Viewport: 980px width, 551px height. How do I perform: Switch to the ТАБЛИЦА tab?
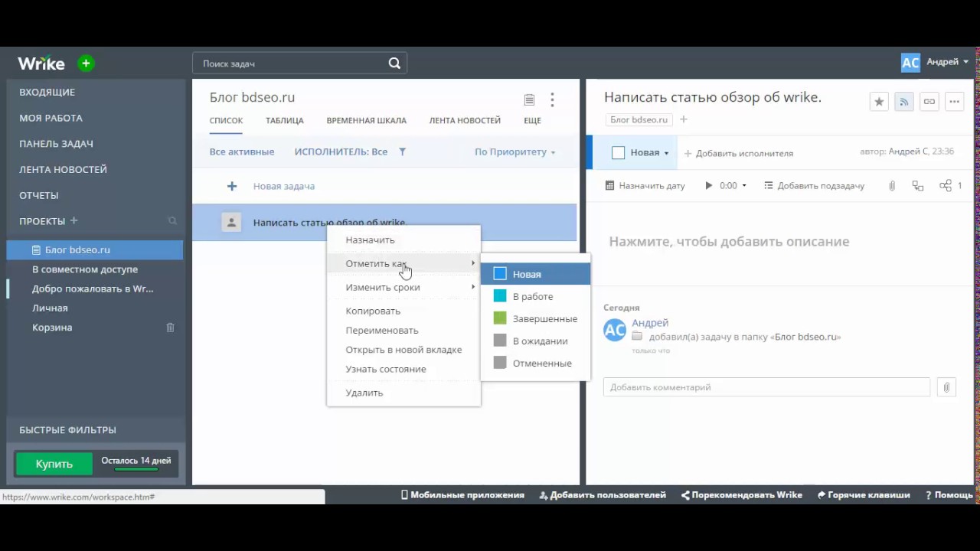[x=285, y=120]
